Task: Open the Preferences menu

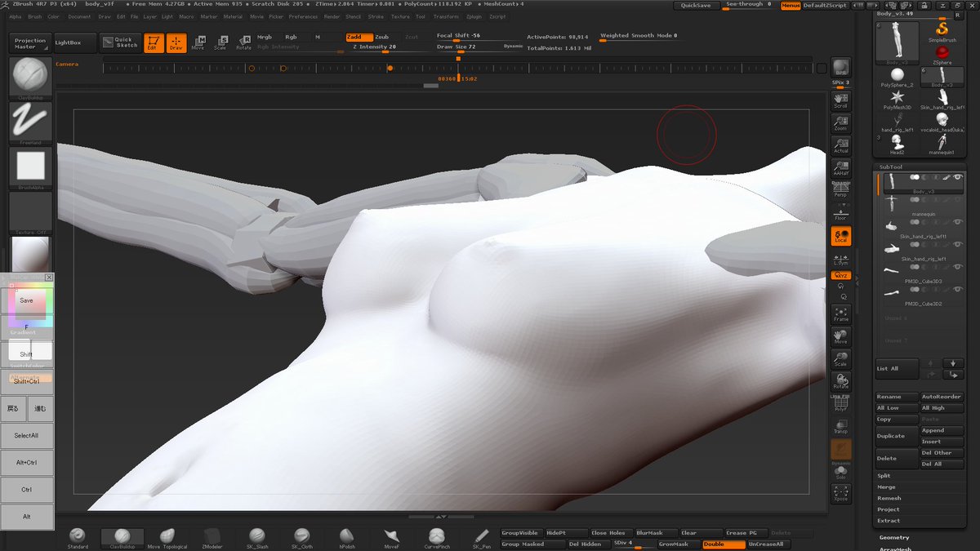Action: [303, 16]
